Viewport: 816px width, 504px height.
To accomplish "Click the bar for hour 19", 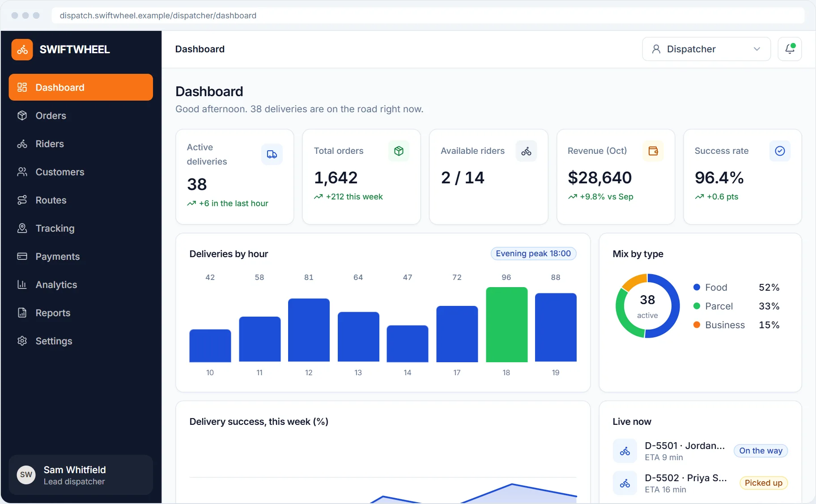I will [x=556, y=327].
